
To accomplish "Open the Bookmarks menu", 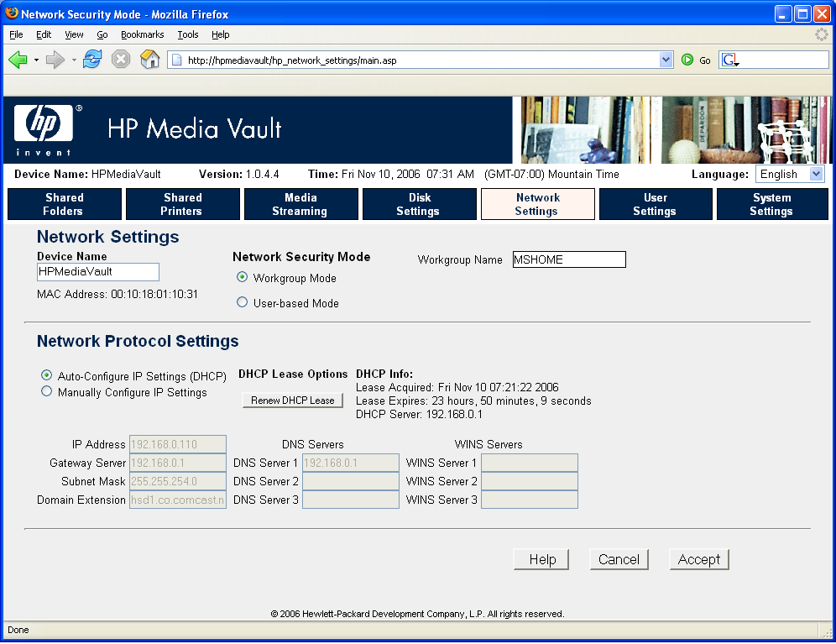I will [x=142, y=34].
